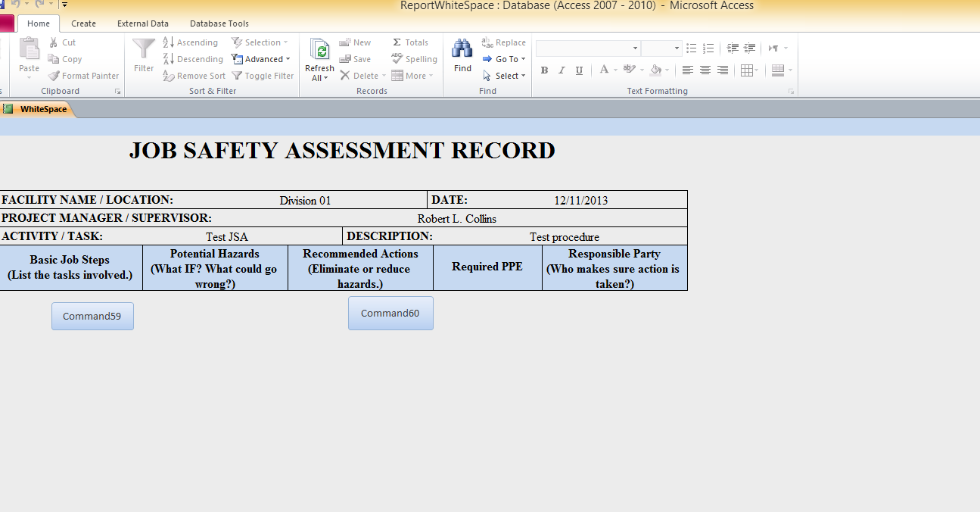980x512 pixels.
Task: Toggle underline text formatting
Action: point(579,70)
